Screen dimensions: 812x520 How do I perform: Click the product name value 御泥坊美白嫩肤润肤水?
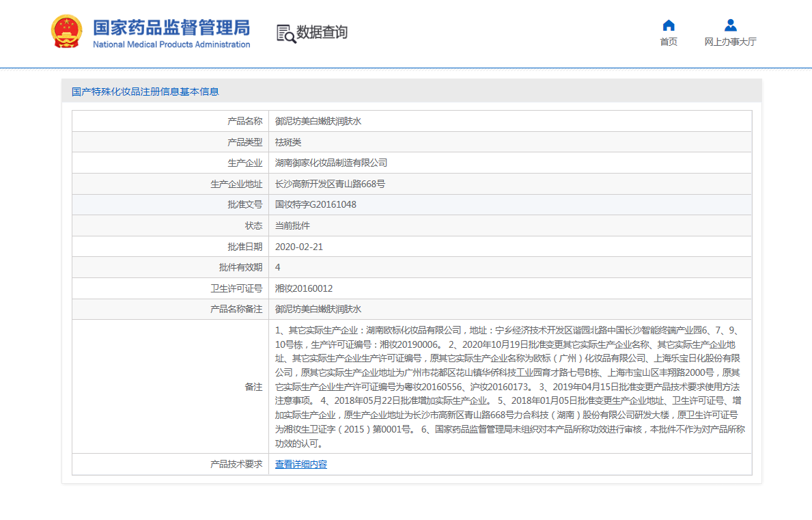point(318,121)
